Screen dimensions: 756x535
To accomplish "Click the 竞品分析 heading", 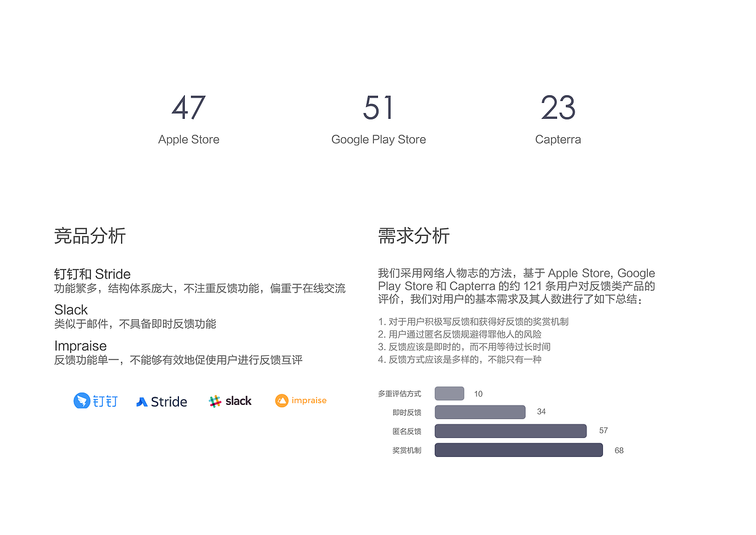I will pos(90,236).
